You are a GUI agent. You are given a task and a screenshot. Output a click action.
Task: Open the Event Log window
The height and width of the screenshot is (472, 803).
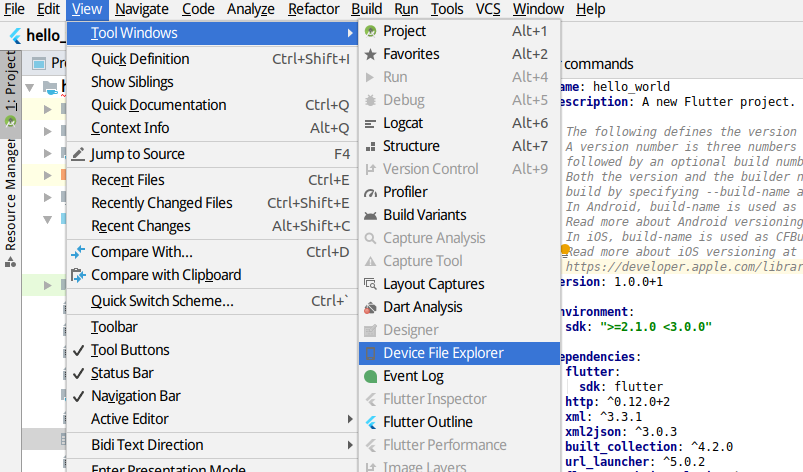click(x=413, y=376)
